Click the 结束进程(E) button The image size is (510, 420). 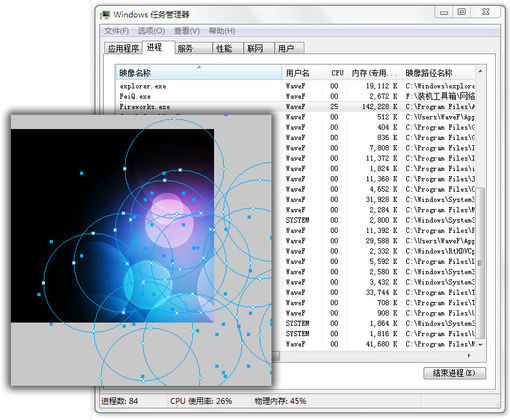[x=454, y=373]
